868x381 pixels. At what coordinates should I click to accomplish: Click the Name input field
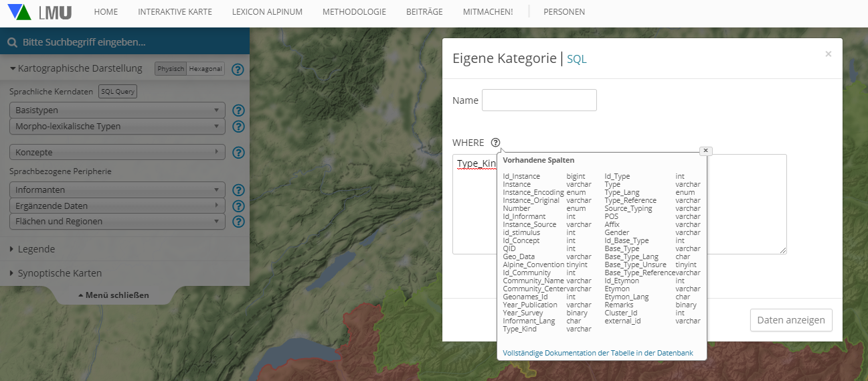(539, 100)
